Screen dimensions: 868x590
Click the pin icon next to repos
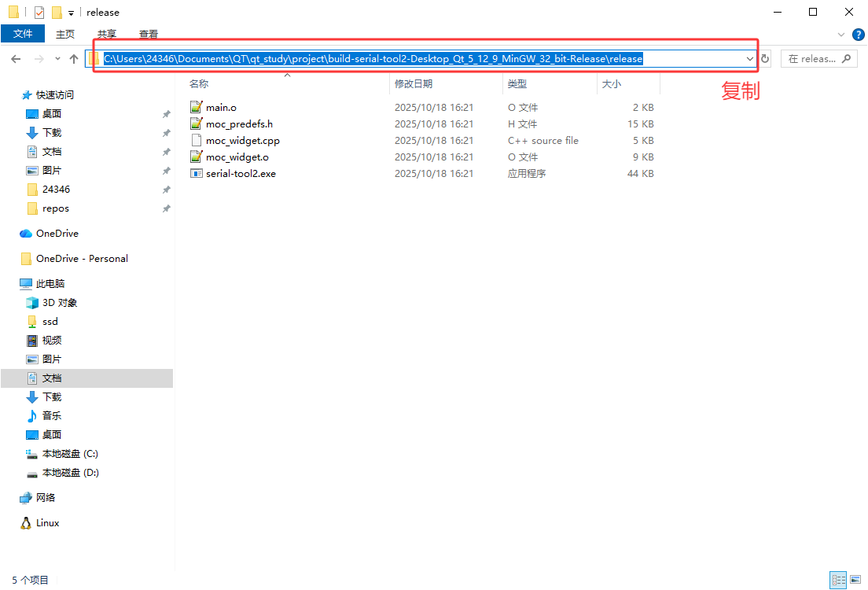click(x=166, y=208)
